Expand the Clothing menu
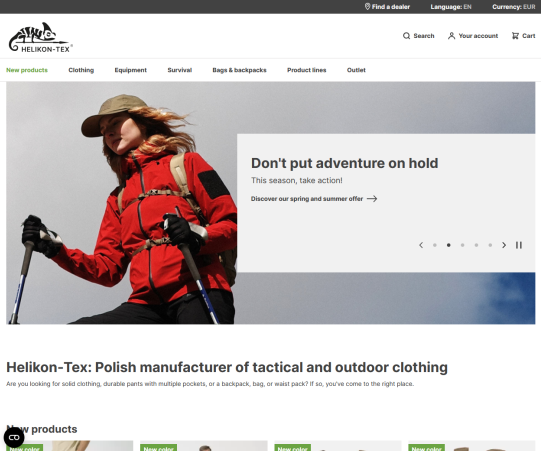The height and width of the screenshot is (451, 541). point(81,70)
